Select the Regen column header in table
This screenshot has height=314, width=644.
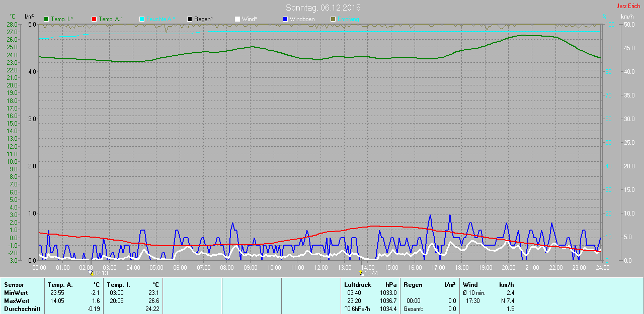pos(413,285)
